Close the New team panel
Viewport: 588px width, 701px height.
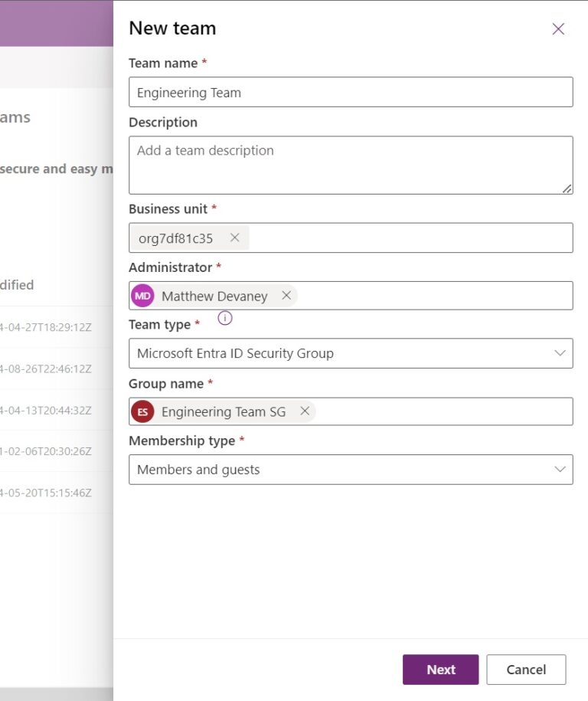click(558, 28)
